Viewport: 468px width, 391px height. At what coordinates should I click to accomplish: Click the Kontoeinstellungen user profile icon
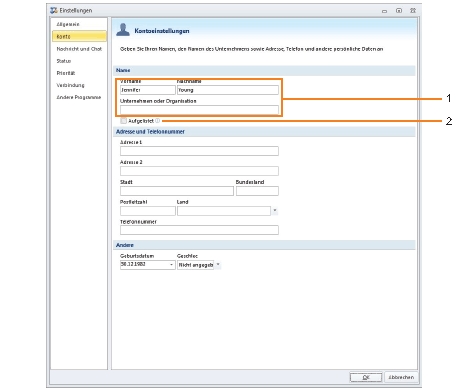click(123, 30)
